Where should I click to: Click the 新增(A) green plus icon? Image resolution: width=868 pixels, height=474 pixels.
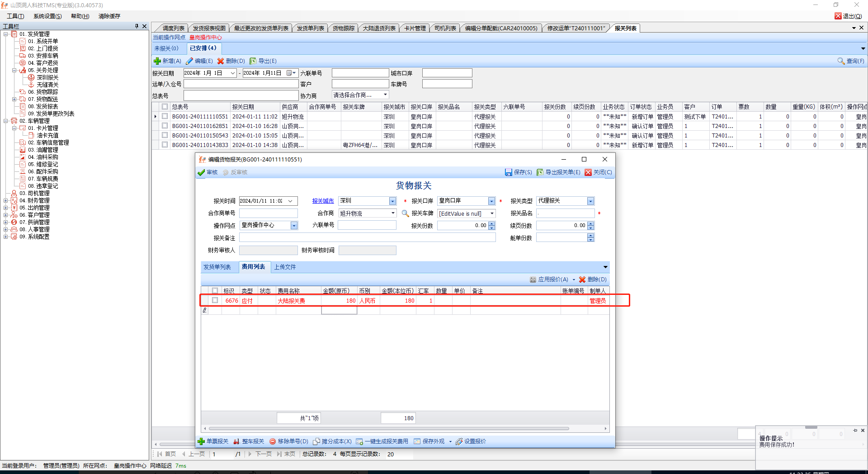click(x=157, y=61)
